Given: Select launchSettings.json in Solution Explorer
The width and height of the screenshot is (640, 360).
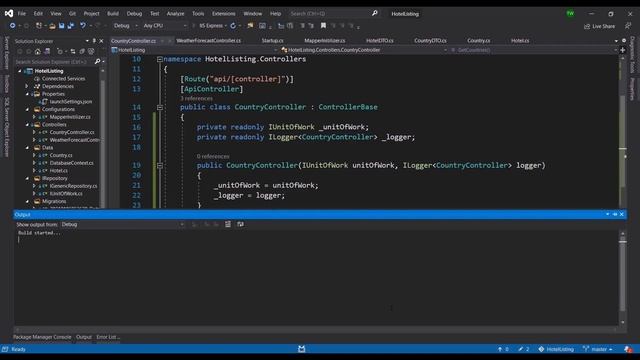Looking at the screenshot, I should coord(71,102).
